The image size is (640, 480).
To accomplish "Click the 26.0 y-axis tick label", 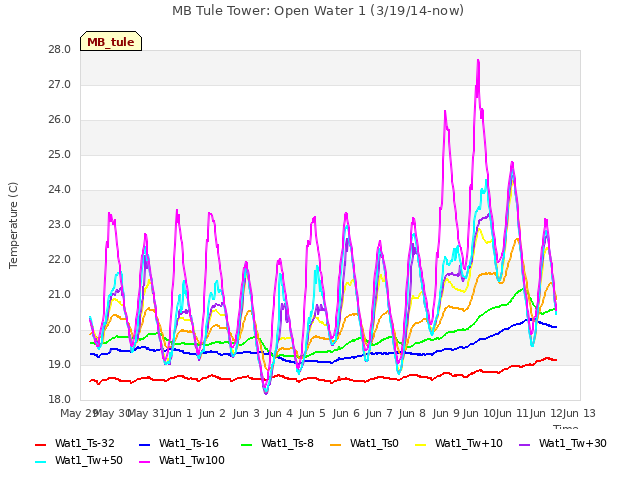I will pyautogui.click(x=60, y=120).
